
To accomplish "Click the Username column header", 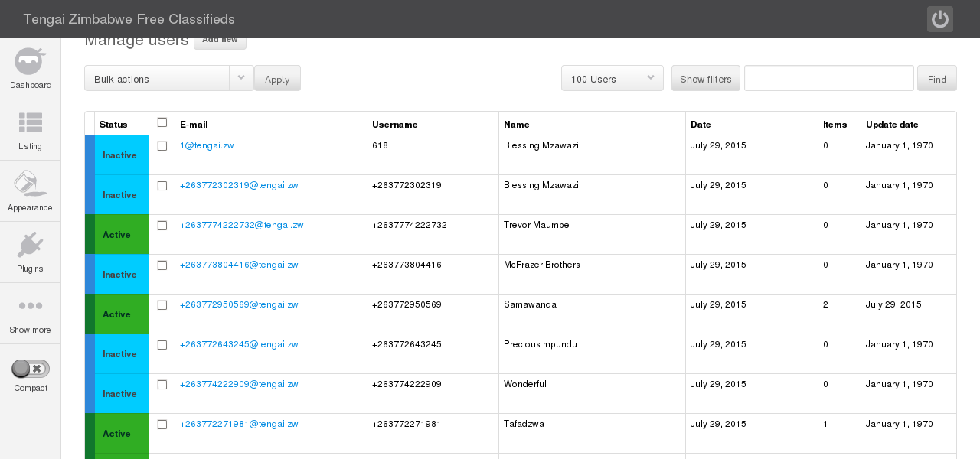I will [395, 124].
